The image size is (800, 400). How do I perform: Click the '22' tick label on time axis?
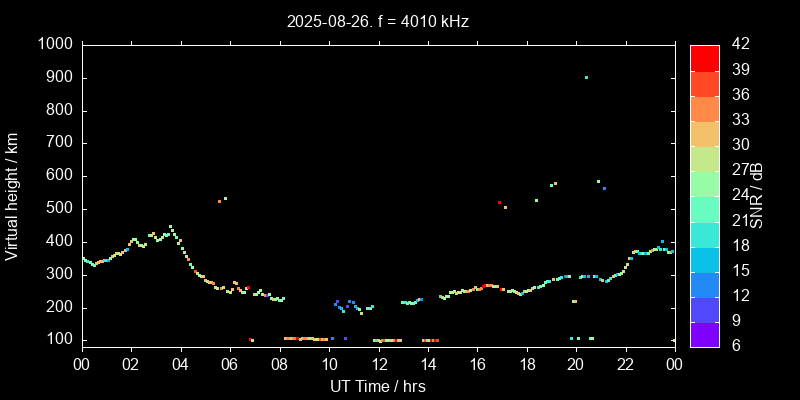click(x=625, y=365)
